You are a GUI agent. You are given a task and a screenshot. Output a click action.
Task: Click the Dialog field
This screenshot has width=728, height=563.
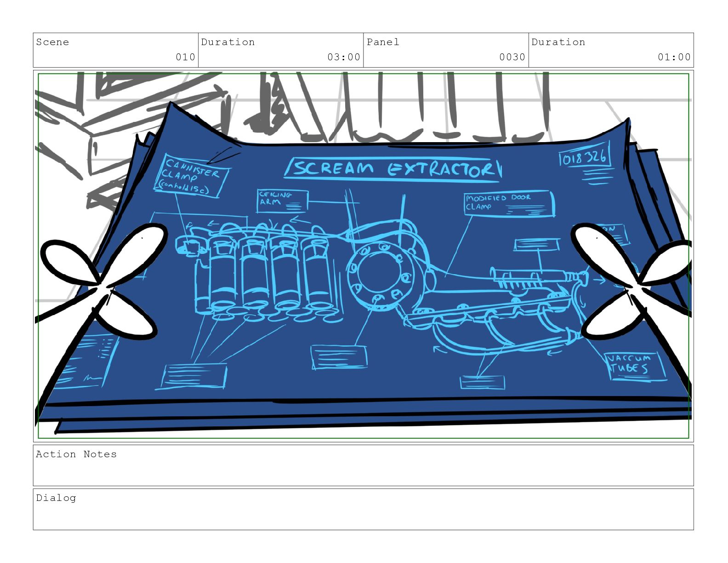click(363, 509)
